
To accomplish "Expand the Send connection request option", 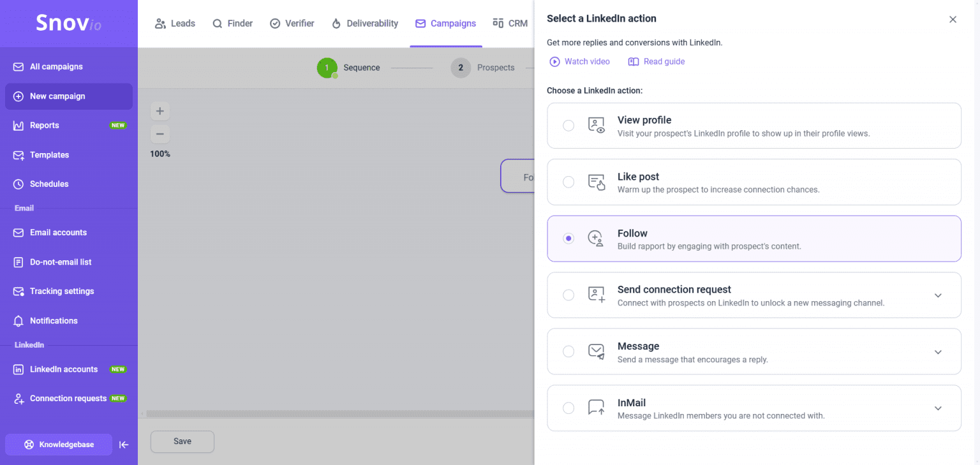I will (938, 295).
